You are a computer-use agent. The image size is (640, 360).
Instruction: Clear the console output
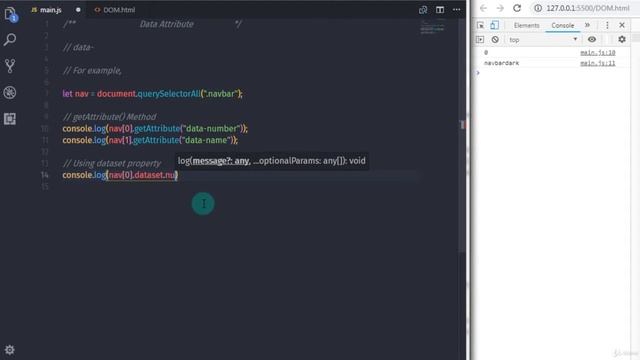[495, 40]
